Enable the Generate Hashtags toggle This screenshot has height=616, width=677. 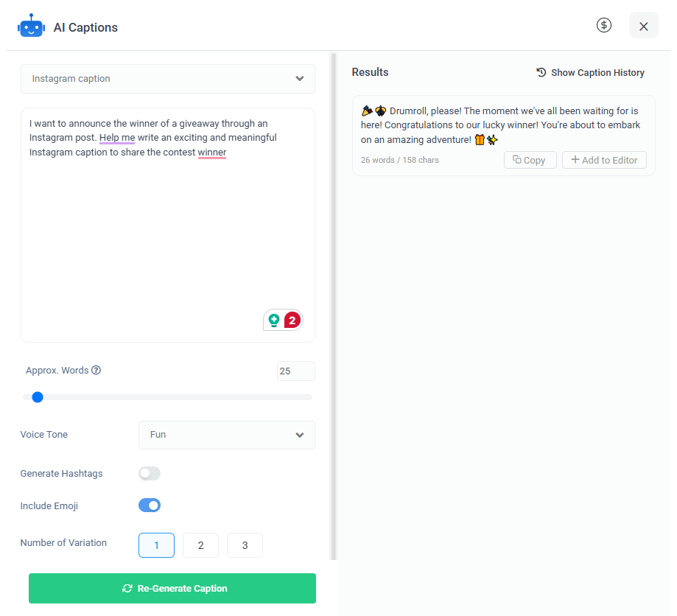(x=150, y=474)
